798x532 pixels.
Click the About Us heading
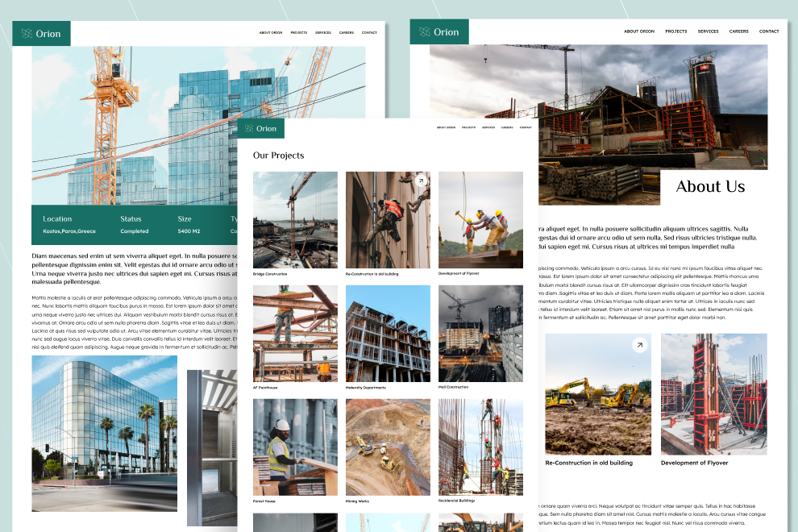[710, 187]
